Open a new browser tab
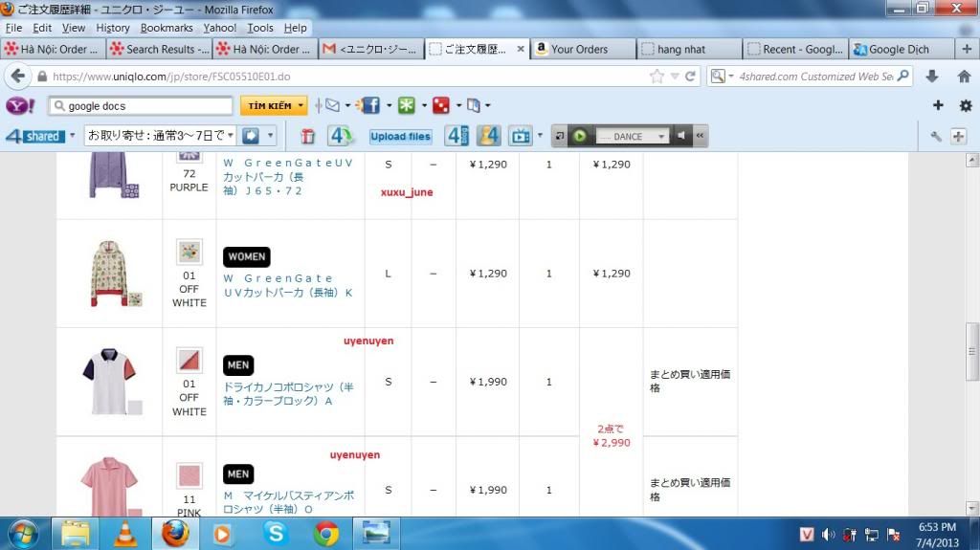980x550 pixels. [x=967, y=49]
